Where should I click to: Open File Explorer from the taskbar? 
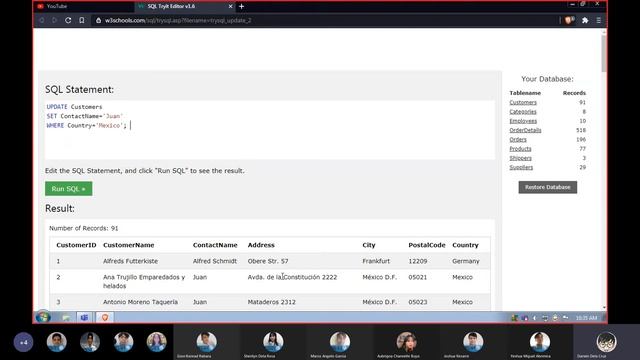[66, 318]
